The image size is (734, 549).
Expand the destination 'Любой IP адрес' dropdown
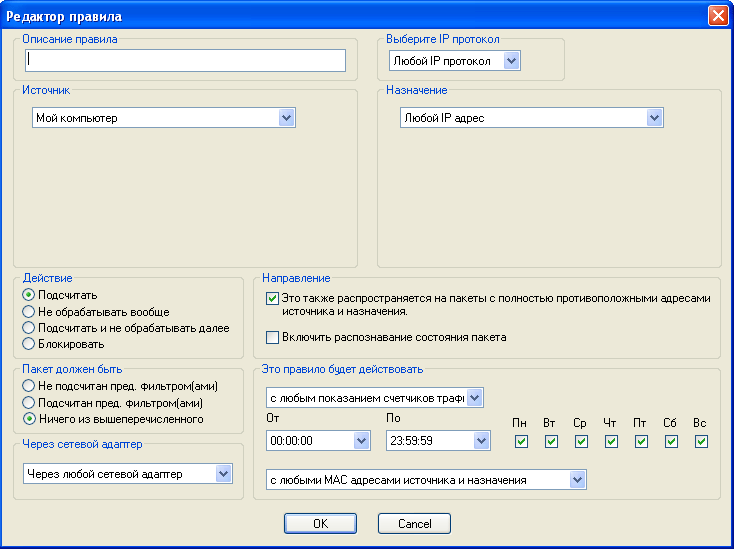[x=654, y=118]
